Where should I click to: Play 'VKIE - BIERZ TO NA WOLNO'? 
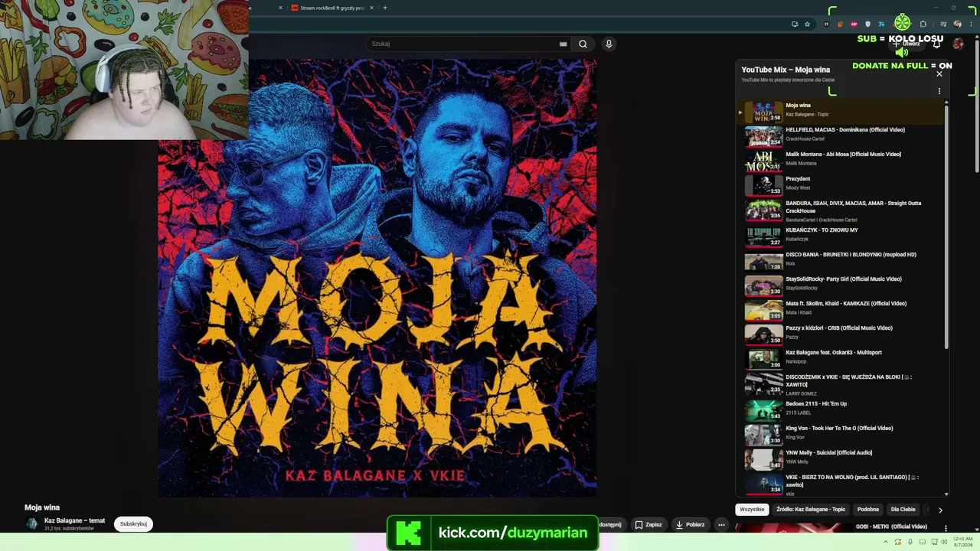coord(840,484)
